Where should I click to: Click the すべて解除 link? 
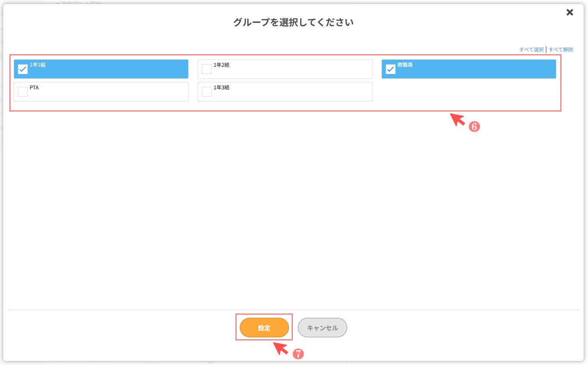[561, 50]
